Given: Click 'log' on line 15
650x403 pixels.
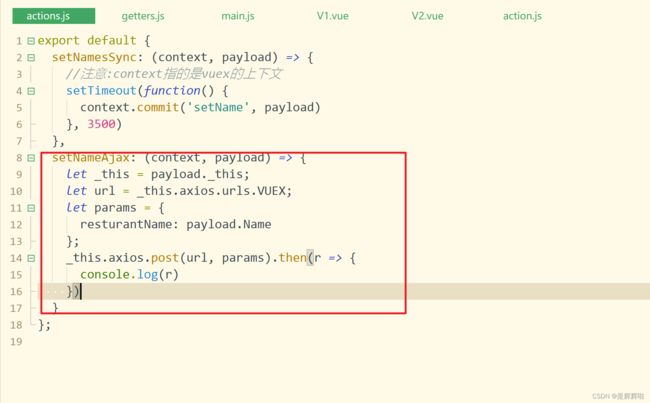Looking at the screenshot, I should click(147, 274).
